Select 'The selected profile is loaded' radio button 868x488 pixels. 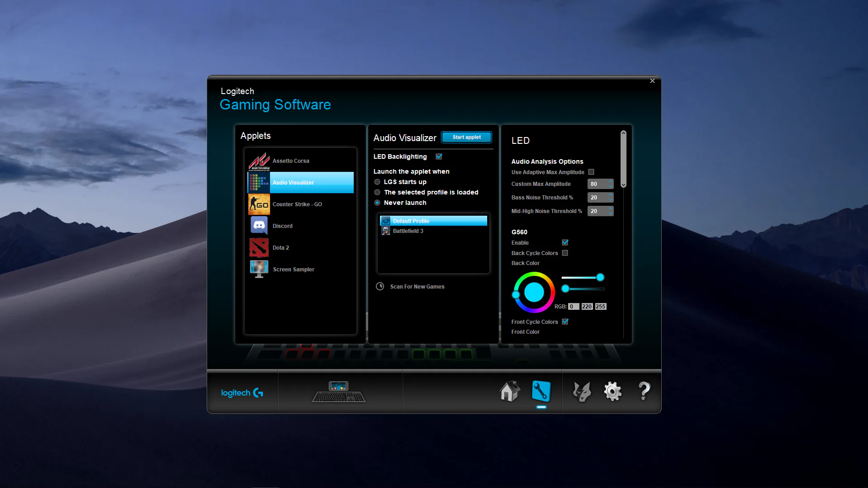[377, 192]
